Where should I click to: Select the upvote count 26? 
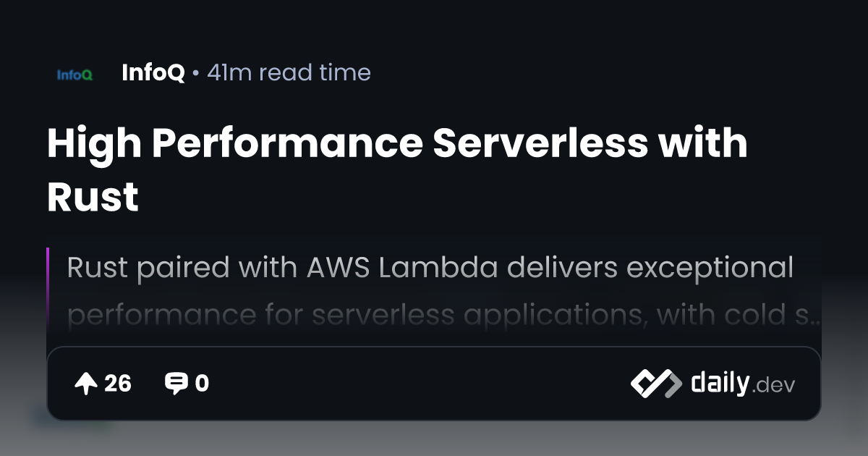pyautogui.click(x=118, y=384)
